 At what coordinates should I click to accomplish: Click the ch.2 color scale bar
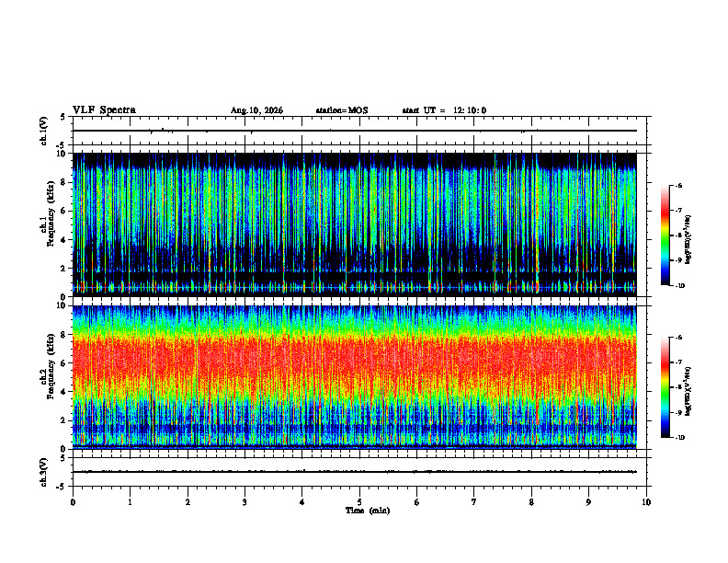665,387
